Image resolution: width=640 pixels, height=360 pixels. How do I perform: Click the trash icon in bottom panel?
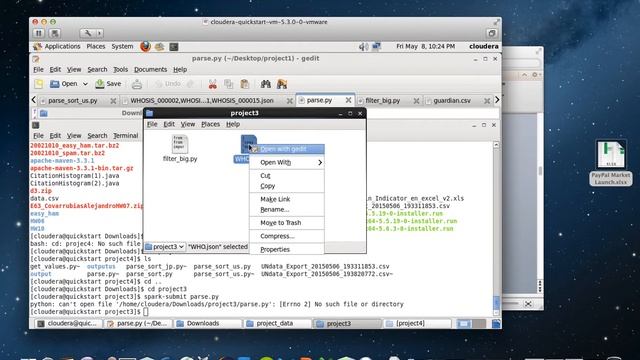pyautogui.click(x=496, y=324)
